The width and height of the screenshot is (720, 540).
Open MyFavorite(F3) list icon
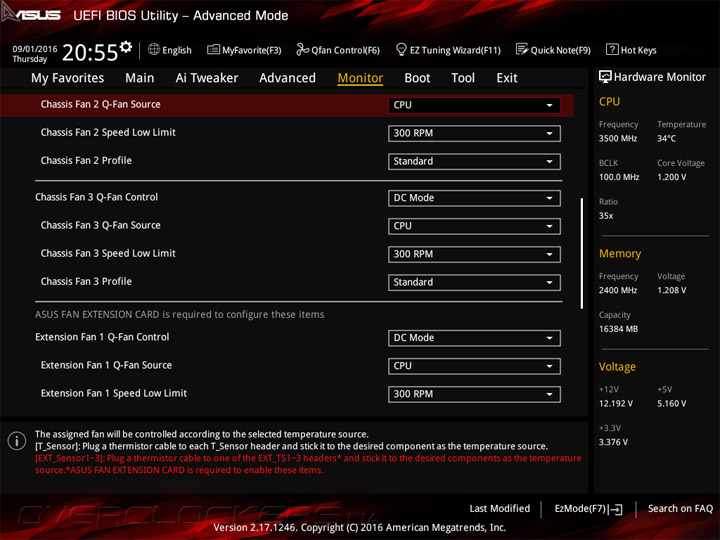point(213,50)
